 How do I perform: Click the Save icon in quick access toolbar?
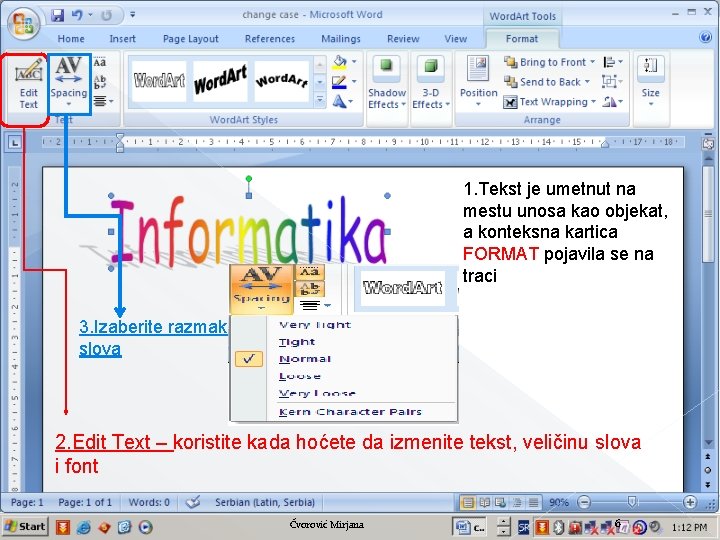tap(57, 15)
